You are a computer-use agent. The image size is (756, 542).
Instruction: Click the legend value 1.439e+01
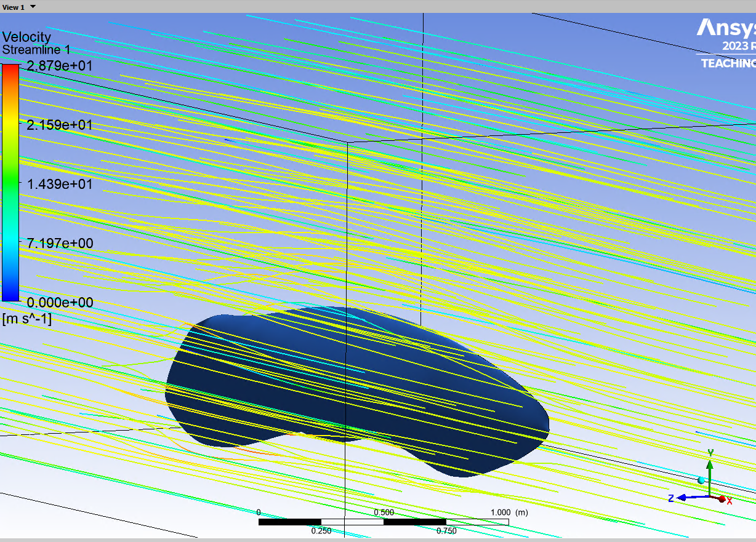click(60, 184)
